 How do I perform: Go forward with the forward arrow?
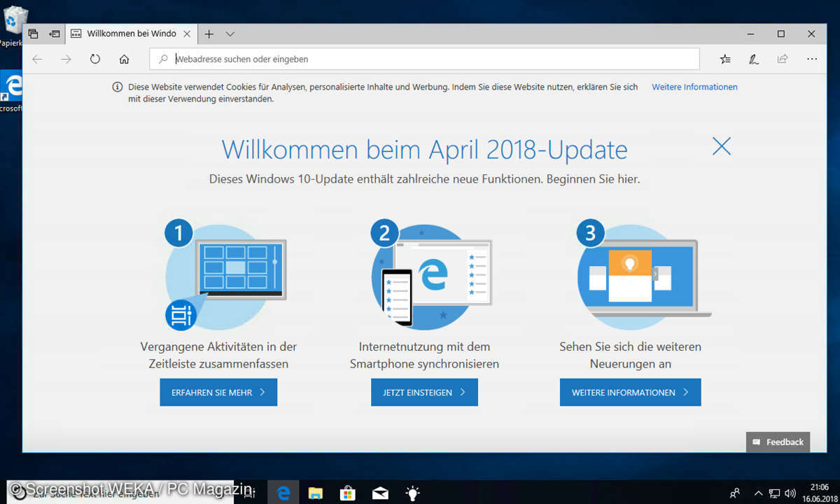66,59
